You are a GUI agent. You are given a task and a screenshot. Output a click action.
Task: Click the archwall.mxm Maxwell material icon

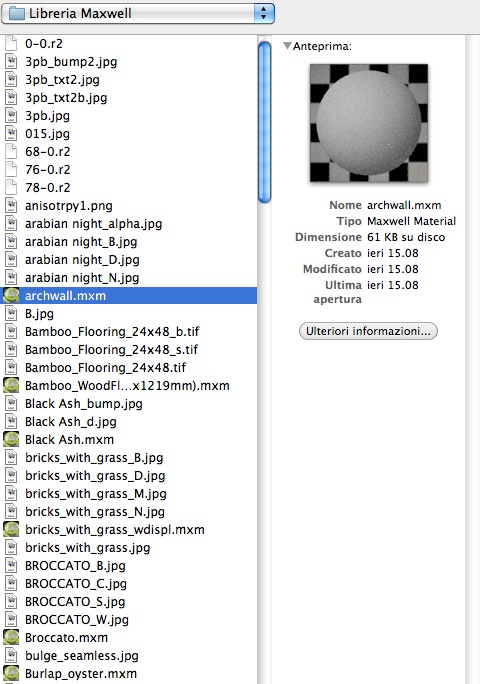tap(11, 296)
